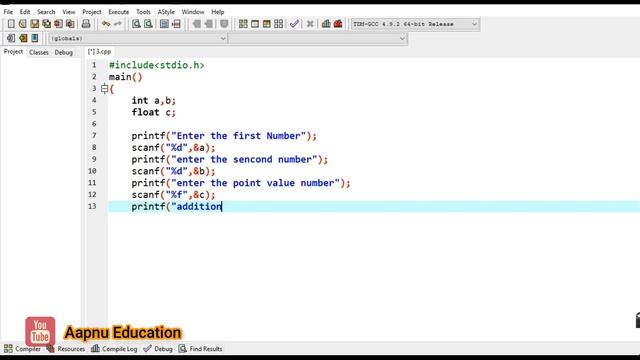
Task: Open the Compiler bottom tab
Action: [x=22, y=349]
